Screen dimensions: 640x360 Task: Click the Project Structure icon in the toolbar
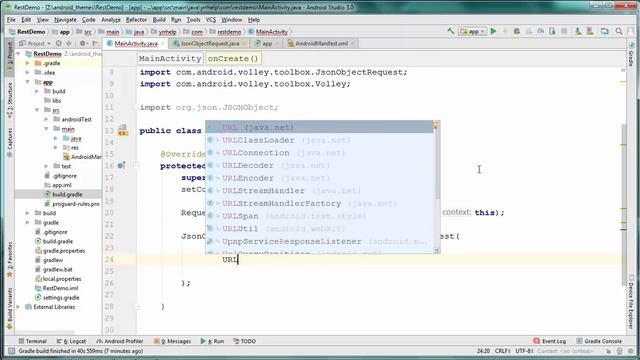click(605, 31)
